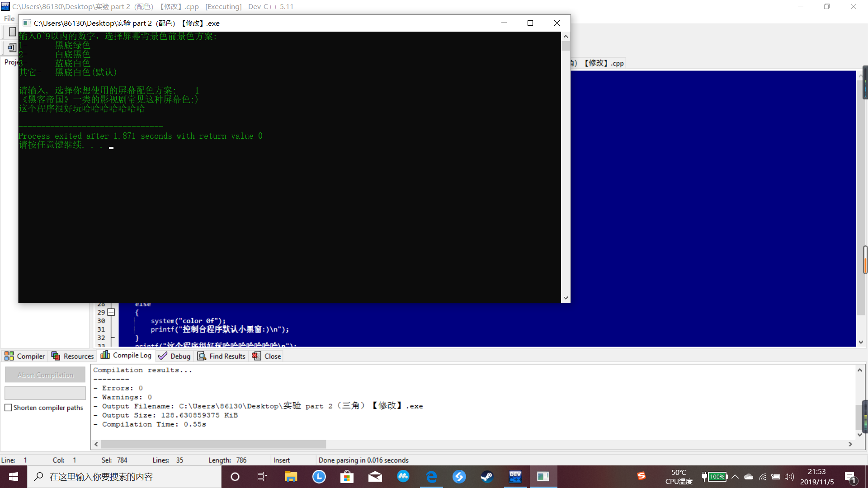Viewport: 868px width, 488px height.
Task: Open File Explorer from taskbar
Action: [291, 477]
